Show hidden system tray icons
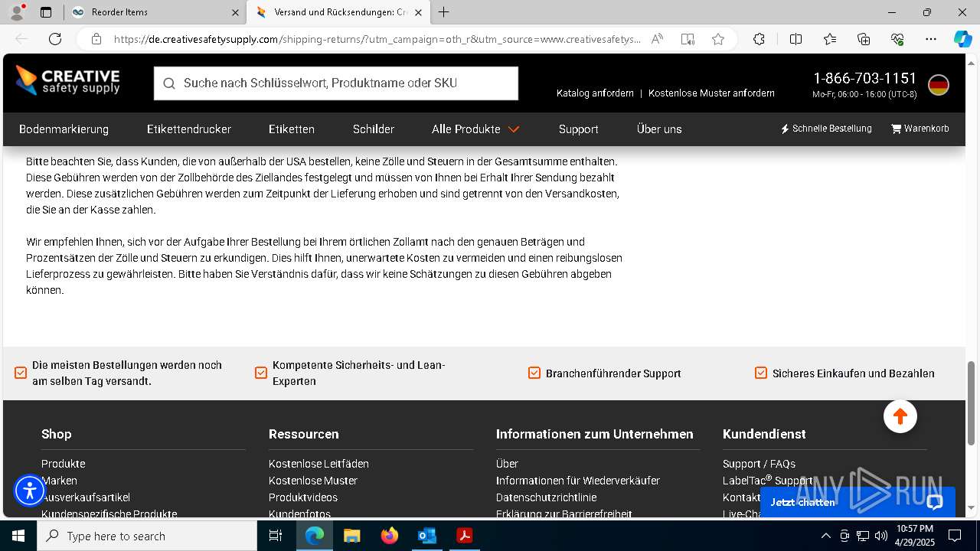Screen dimensions: 980x551 coord(825,536)
